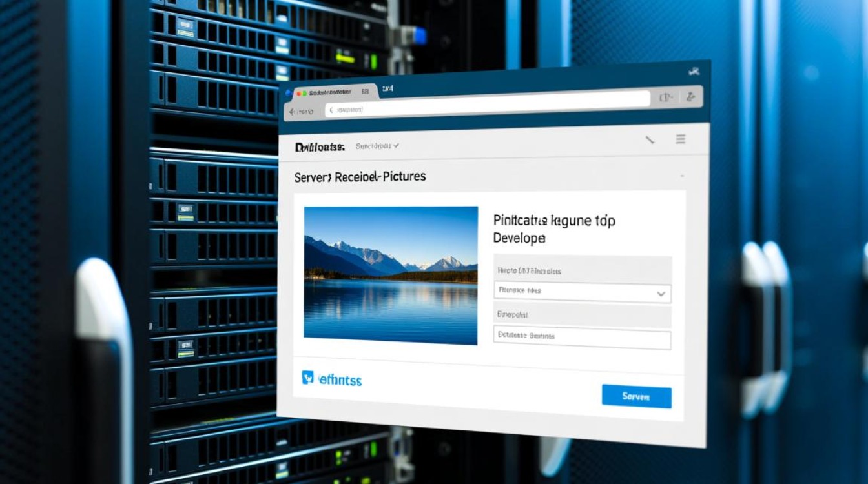
Task: Open the Sencidobas dropdown with the check mark
Action: pos(377,146)
